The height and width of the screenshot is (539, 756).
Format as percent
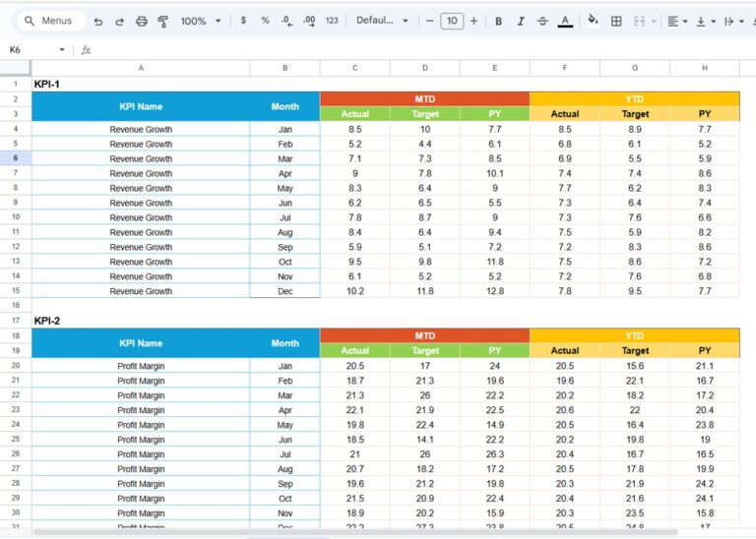click(265, 21)
